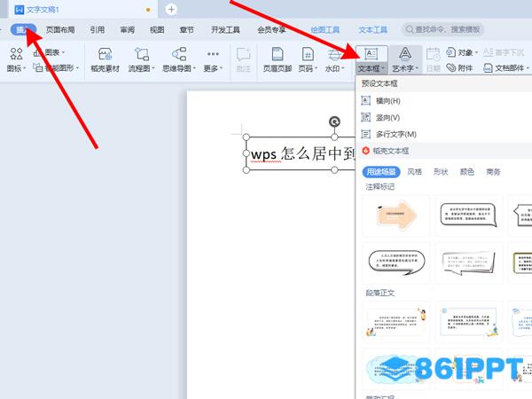Pick the oval speech bubble template
The width and height of the screenshot is (532, 399).
tap(396, 262)
